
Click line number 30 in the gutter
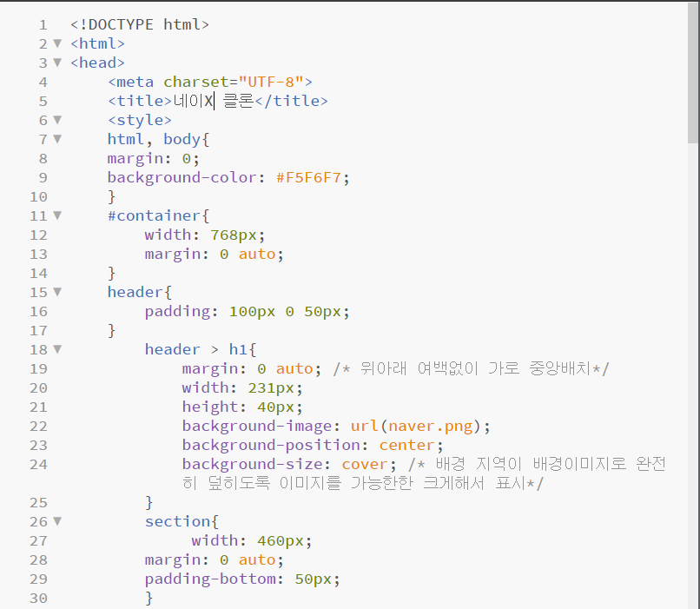point(38,598)
